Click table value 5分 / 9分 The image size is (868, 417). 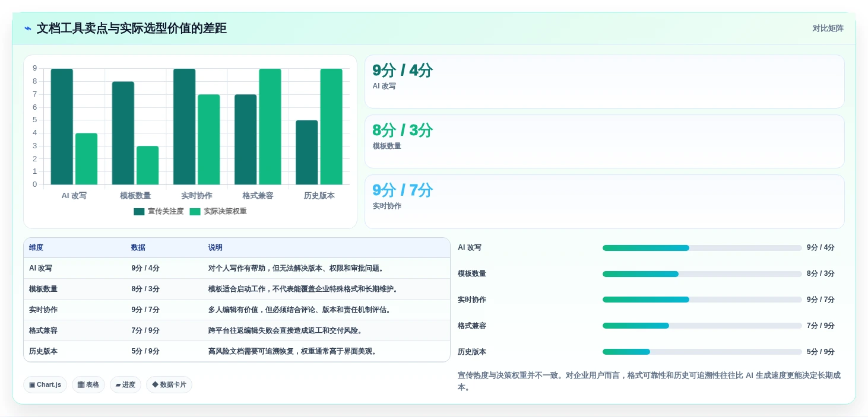(145, 351)
